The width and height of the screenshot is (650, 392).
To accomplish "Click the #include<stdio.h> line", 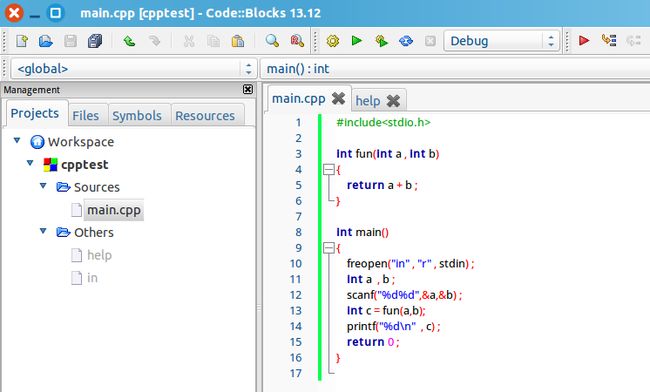I will [x=383, y=122].
